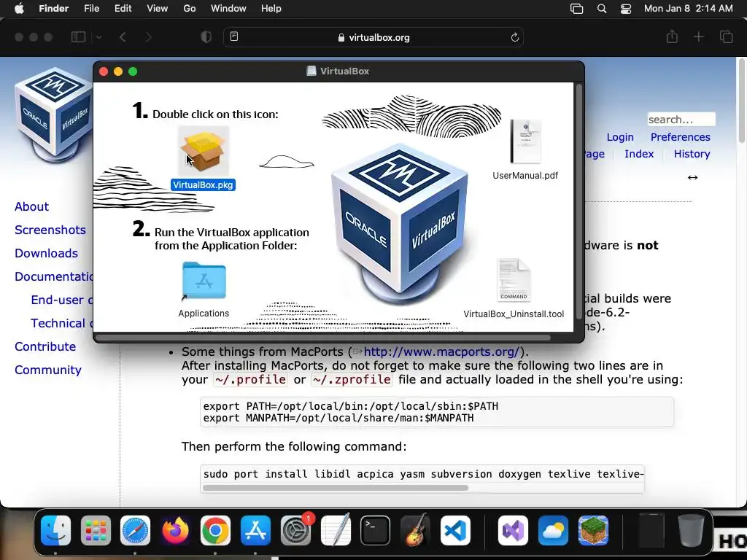Image resolution: width=747 pixels, height=560 pixels.
Task: Show Safari tab overview
Action: tap(726, 36)
